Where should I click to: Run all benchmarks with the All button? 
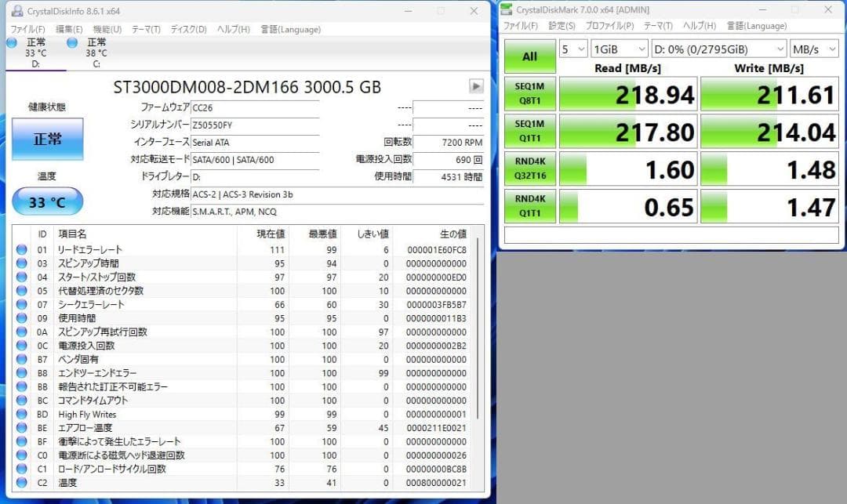[529, 56]
